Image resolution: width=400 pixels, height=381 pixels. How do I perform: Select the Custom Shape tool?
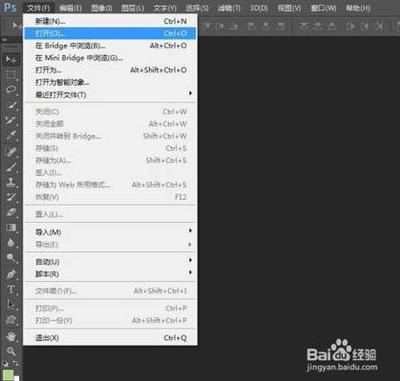click(11, 320)
